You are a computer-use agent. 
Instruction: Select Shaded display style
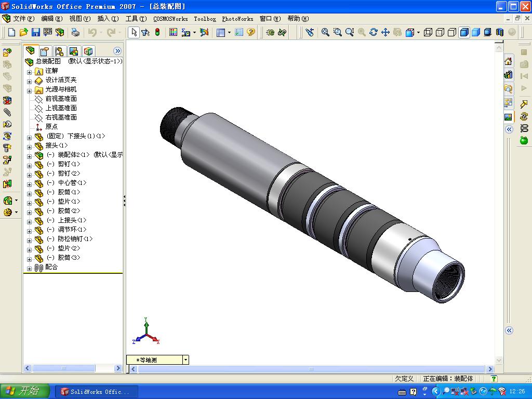click(x=476, y=32)
